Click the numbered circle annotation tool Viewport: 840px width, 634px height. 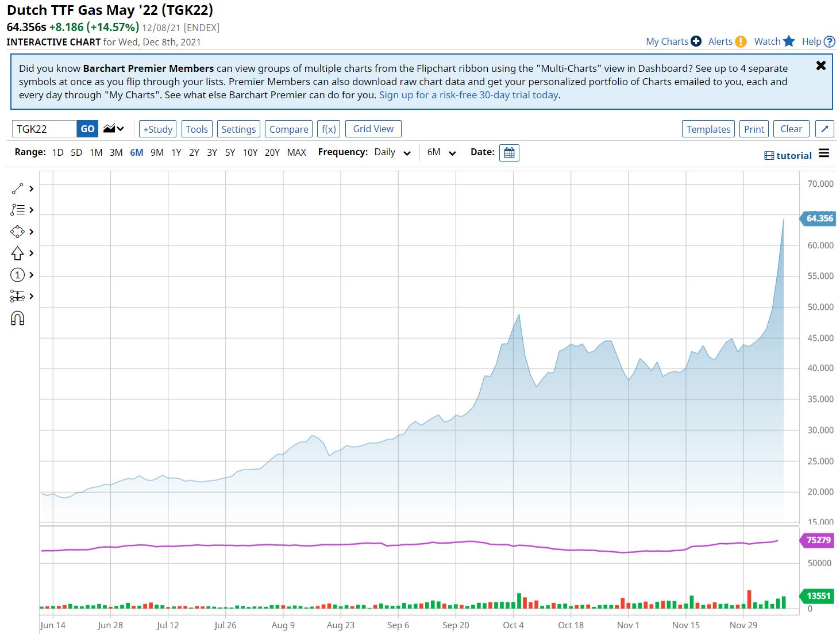tap(17, 275)
